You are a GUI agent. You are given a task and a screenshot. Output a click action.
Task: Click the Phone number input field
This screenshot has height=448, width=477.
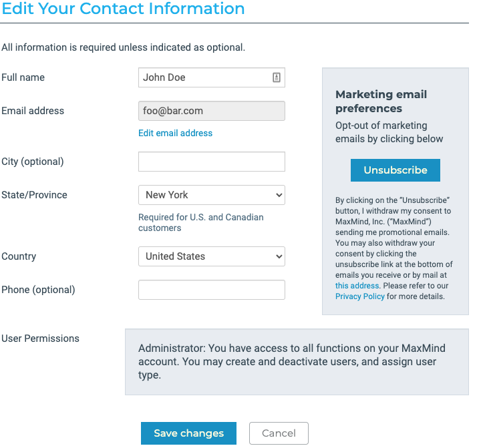click(x=211, y=290)
